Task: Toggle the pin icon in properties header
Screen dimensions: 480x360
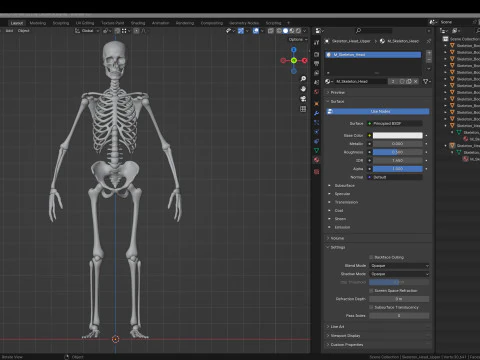Action: pyautogui.click(x=429, y=41)
